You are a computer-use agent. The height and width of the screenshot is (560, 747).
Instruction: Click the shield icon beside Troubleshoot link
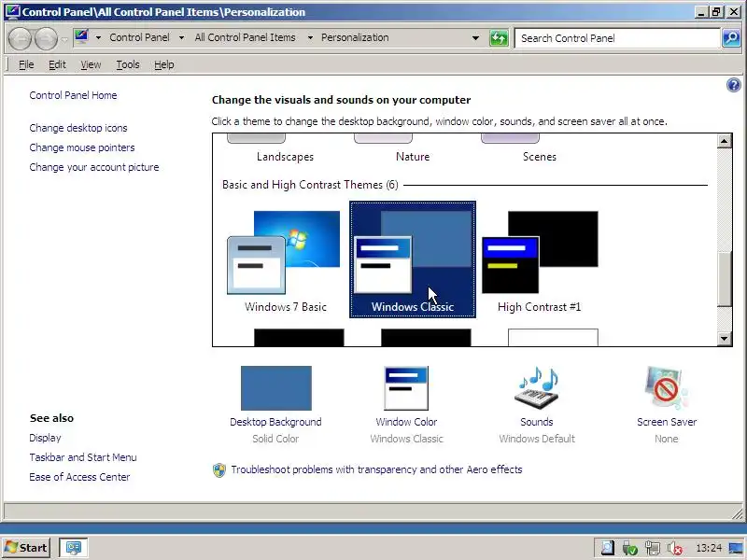pos(219,470)
